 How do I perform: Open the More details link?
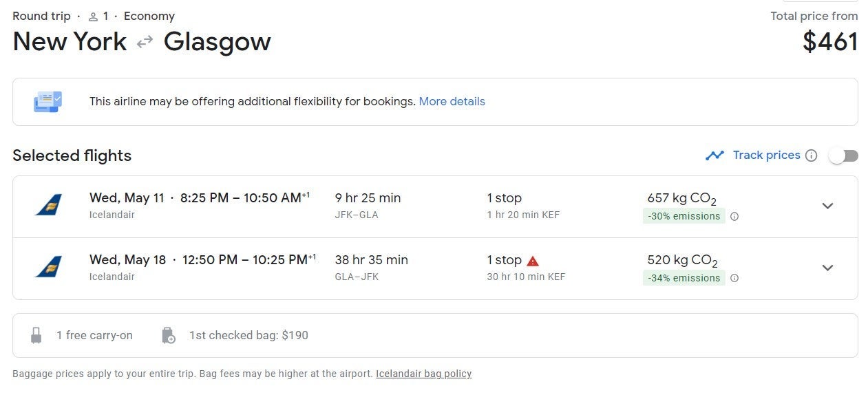coord(452,101)
